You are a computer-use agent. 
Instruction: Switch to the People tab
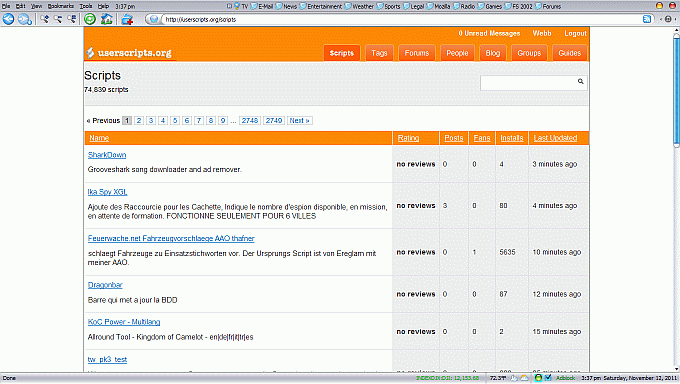click(457, 53)
